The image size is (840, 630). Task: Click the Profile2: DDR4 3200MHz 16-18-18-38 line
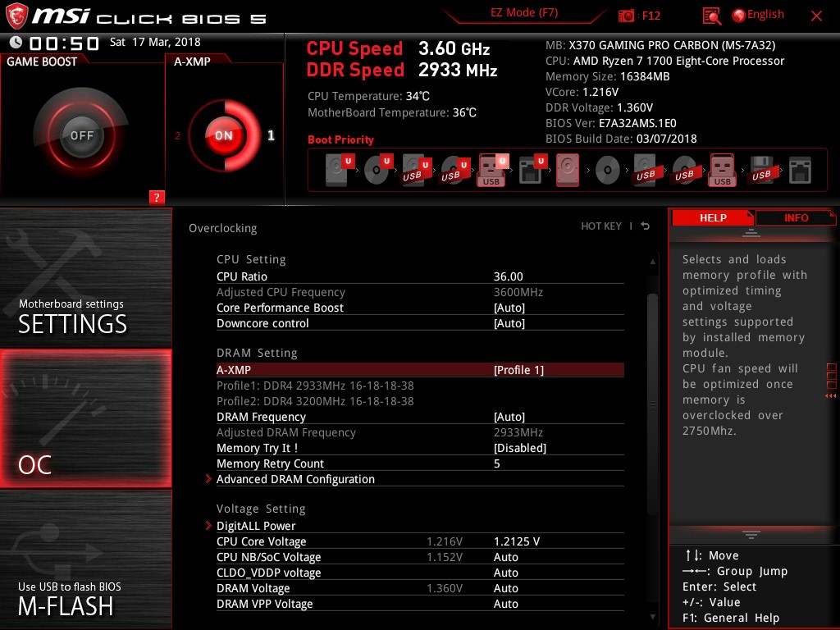click(315, 401)
